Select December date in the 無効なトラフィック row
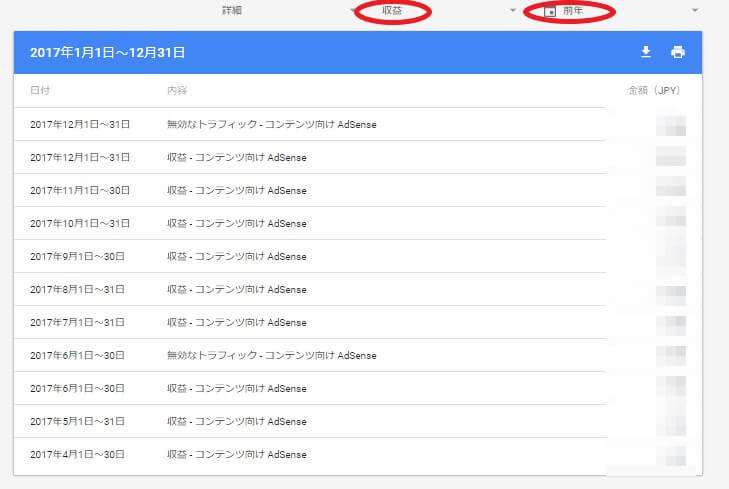Screen dimensions: 729x489 [x=80, y=124]
